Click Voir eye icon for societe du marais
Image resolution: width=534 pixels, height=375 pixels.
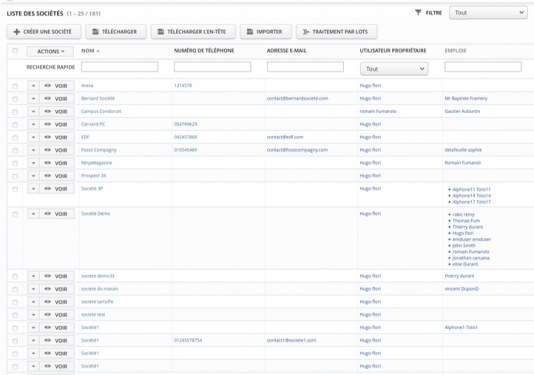(47, 289)
